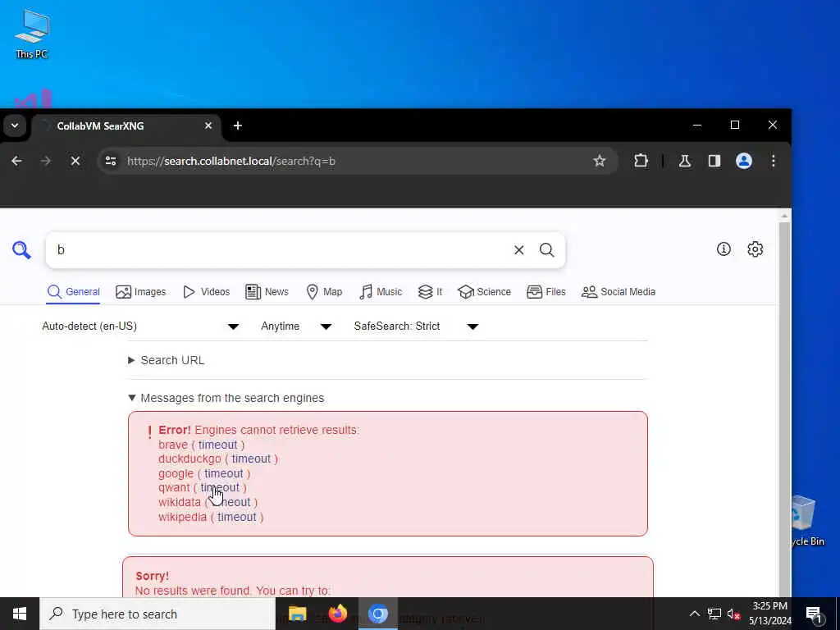840x630 pixels.
Task: Close the CollabVM SearXNG tab
Action: pyautogui.click(x=208, y=126)
